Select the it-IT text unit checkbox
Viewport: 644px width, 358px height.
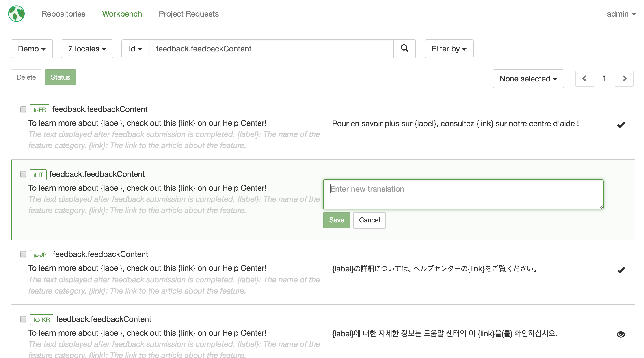23,174
